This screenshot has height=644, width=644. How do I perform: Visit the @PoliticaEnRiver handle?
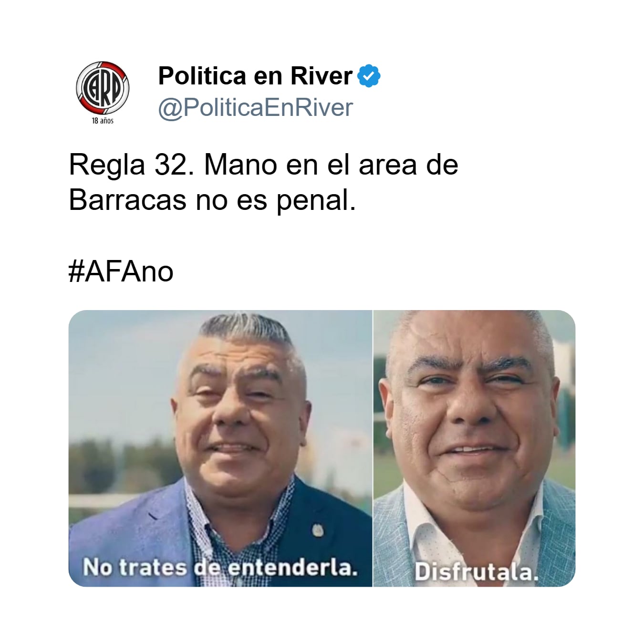[x=255, y=107]
